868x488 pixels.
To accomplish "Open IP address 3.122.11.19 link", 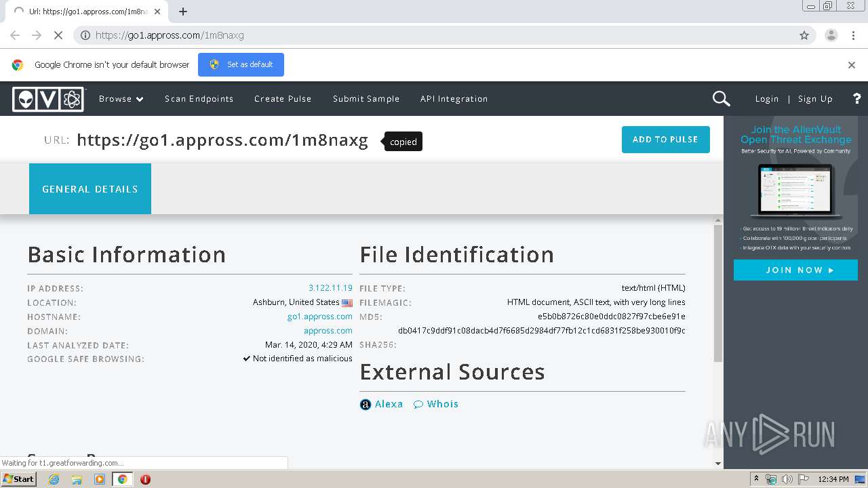I will [x=330, y=288].
